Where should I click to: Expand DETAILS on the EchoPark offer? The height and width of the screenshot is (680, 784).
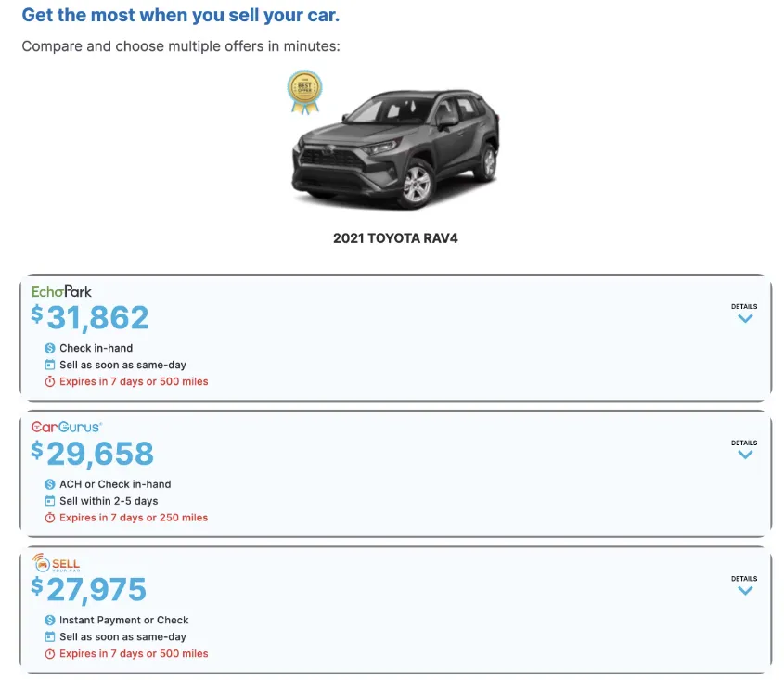click(x=745, y=312)
